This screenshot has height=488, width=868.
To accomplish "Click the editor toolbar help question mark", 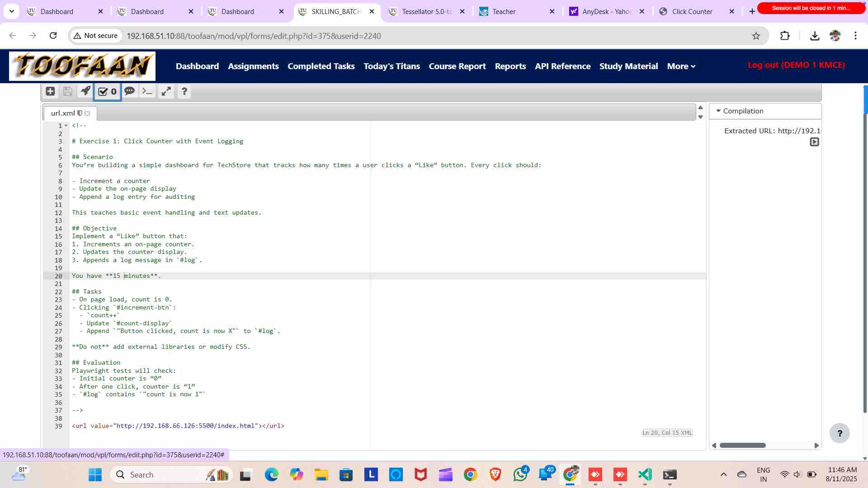I will click(x=184, y=92).
